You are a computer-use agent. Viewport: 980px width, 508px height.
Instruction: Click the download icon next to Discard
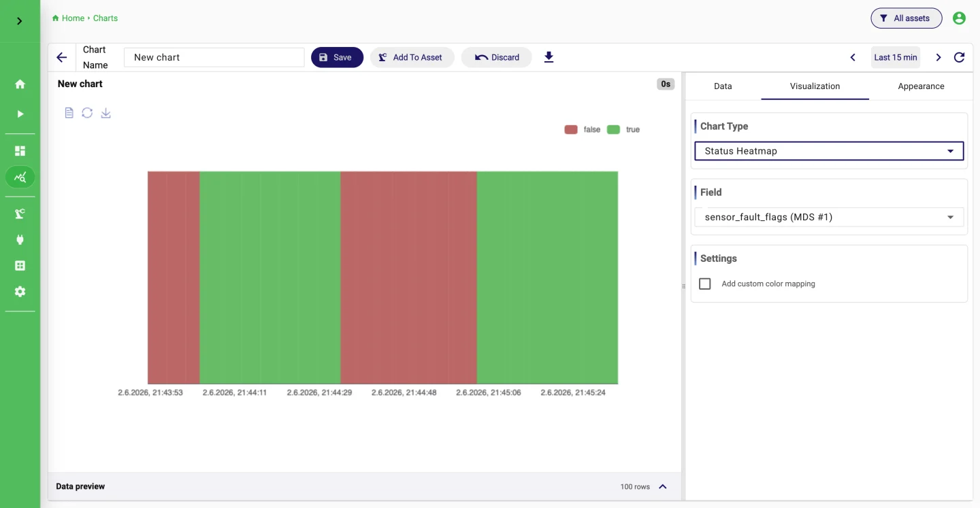pyautogui.click(x=549, y=57)
